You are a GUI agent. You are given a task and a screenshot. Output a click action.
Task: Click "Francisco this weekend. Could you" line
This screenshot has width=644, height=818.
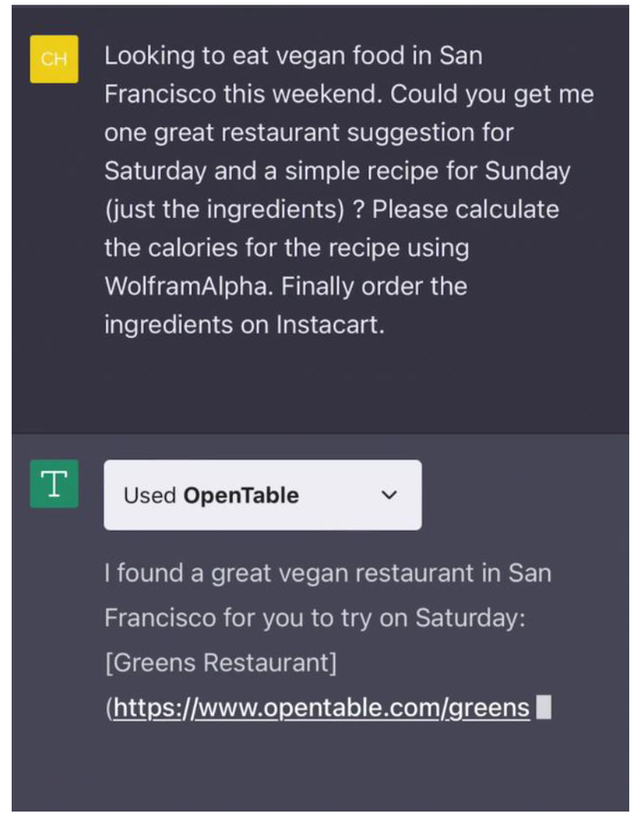coord(348,94)
